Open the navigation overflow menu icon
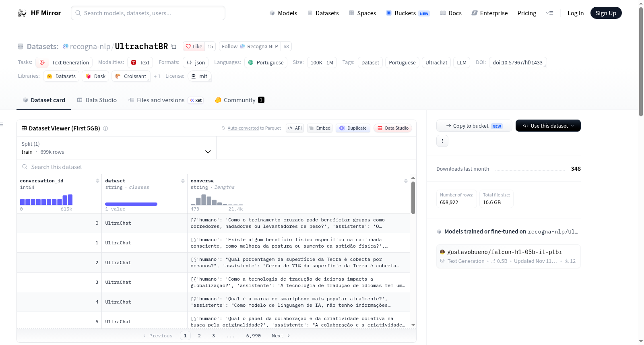644x345 pixels. click(549, 13)
